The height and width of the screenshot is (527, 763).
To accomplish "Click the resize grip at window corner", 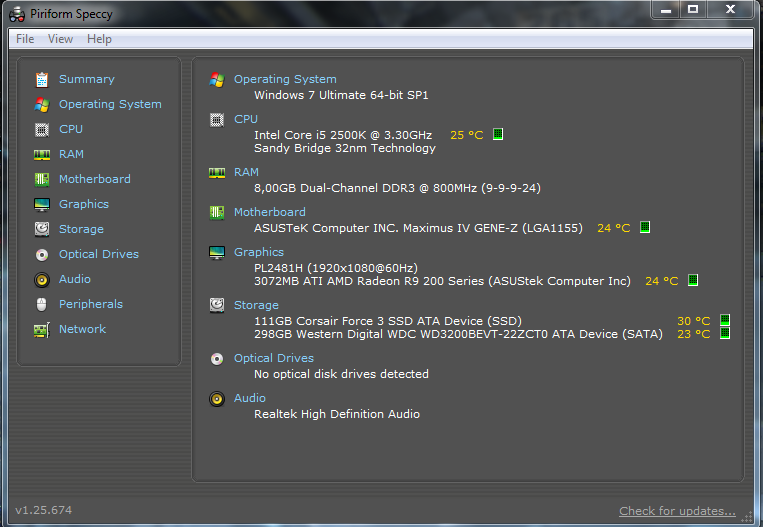I will click(747, 516).
